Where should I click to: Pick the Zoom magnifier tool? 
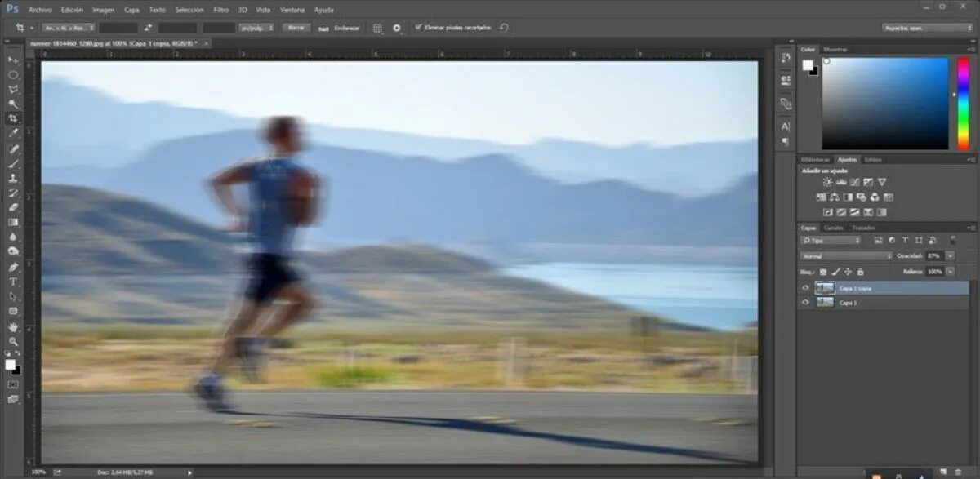click(13, 341)
